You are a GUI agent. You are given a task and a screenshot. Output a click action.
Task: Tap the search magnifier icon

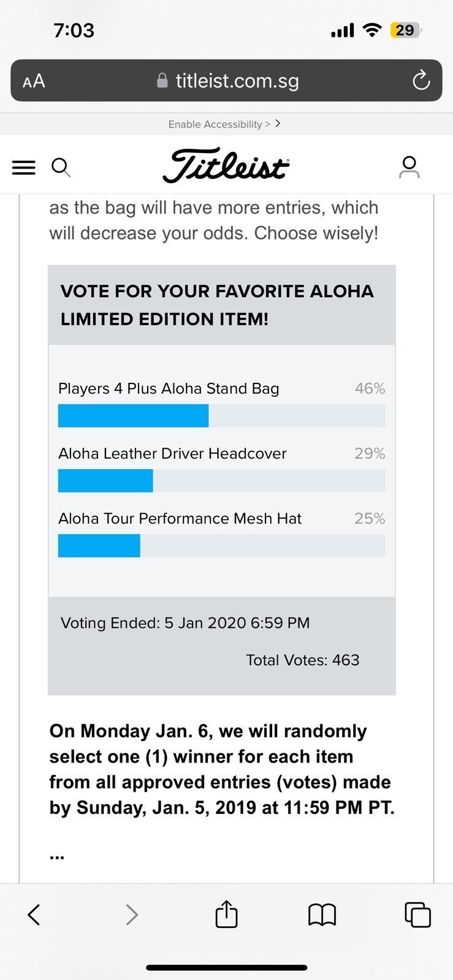(61, 167)
